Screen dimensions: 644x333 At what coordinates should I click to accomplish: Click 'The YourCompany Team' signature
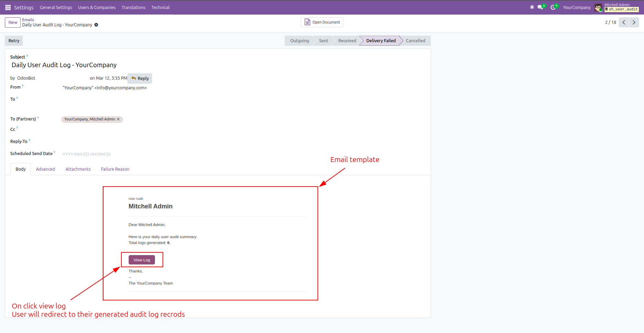point(151,283)
